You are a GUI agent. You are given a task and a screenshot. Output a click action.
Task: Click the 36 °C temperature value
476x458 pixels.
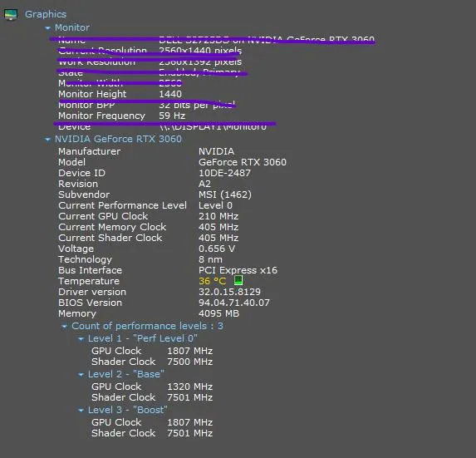click(x=213, y=281)
